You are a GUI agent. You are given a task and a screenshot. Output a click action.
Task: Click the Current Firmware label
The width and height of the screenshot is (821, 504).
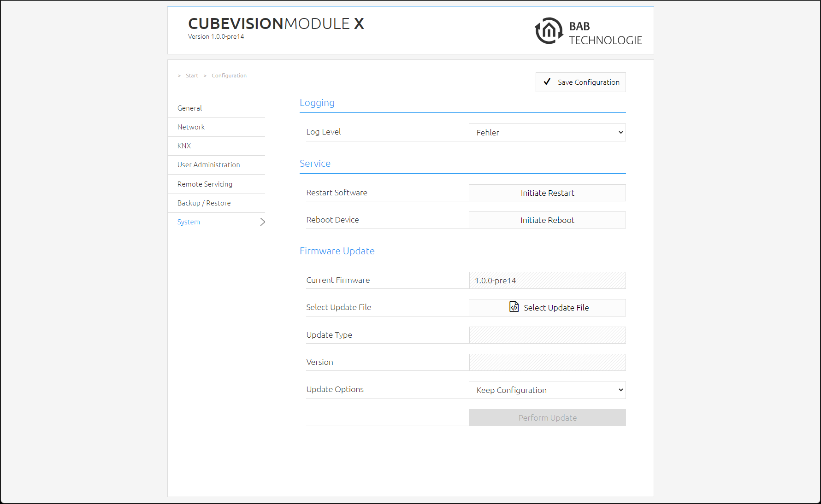[338, 280]
